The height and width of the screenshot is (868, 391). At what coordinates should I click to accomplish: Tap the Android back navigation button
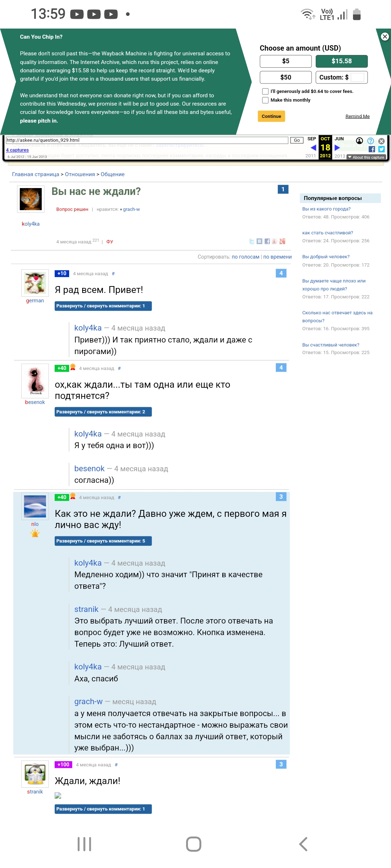[x=303, y=844]
